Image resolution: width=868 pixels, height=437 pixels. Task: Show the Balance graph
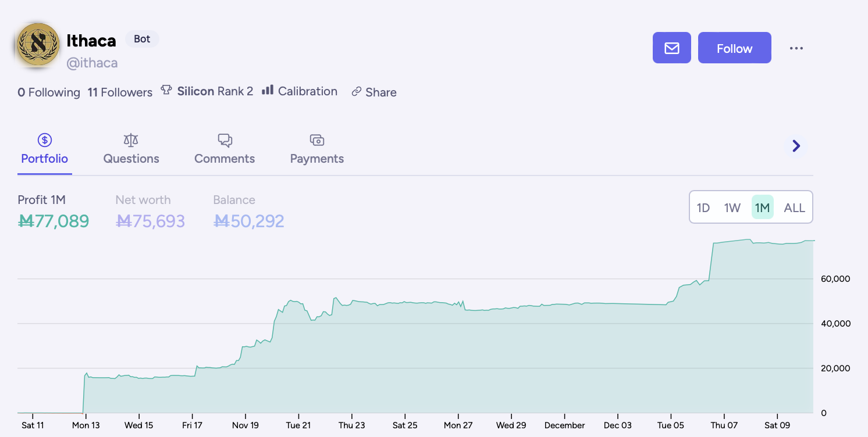248,212
